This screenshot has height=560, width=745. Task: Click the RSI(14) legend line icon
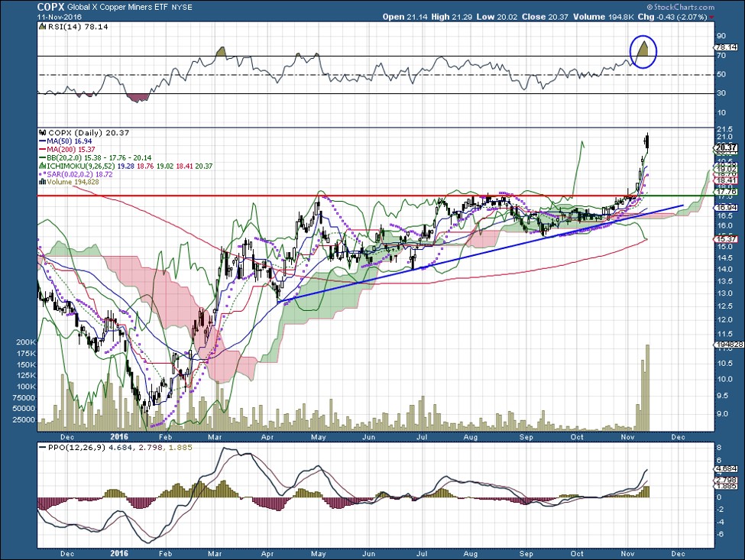tap(43, 27)
